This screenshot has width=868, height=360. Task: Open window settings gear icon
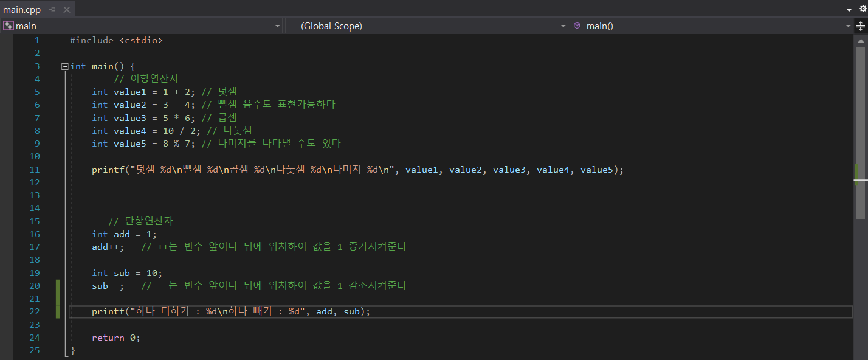point(862,10)
